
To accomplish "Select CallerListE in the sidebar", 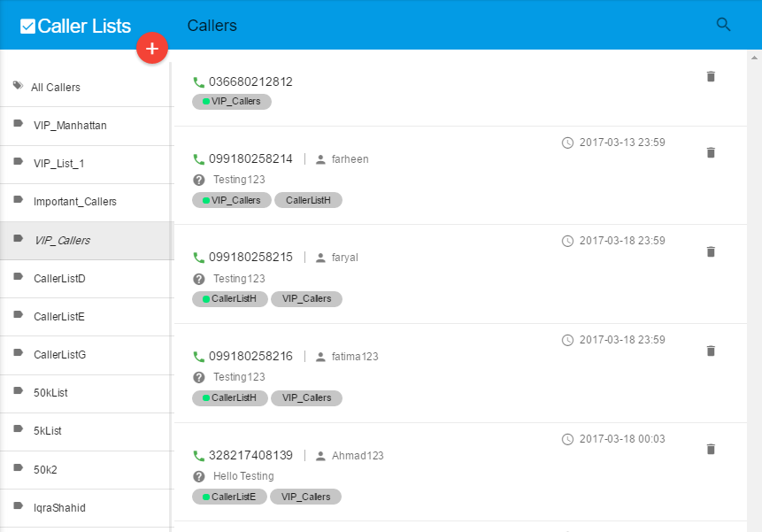I will click(x=87, y=317).
